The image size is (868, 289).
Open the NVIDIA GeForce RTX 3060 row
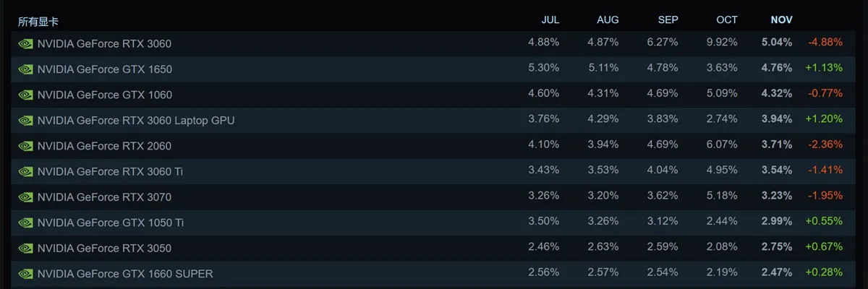coord(434,43)
